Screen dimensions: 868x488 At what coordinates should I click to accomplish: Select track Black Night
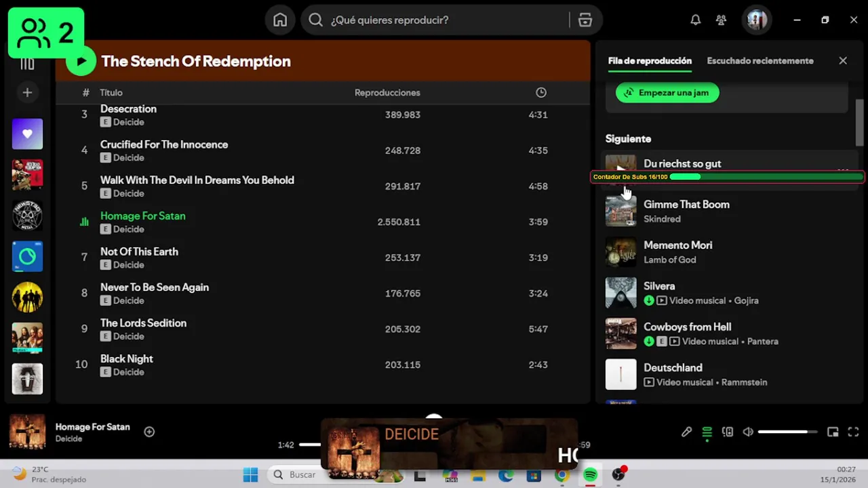[x=127, y=359]
